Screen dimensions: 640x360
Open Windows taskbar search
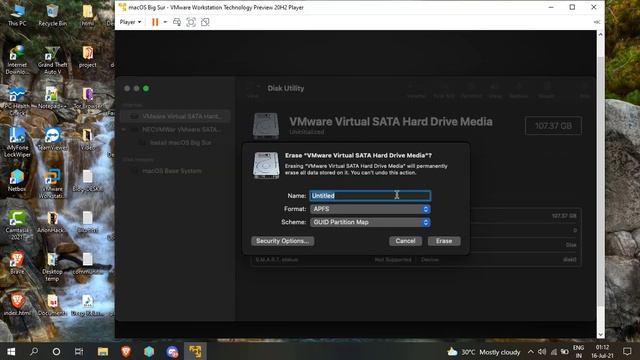click(x=34, y=351)
